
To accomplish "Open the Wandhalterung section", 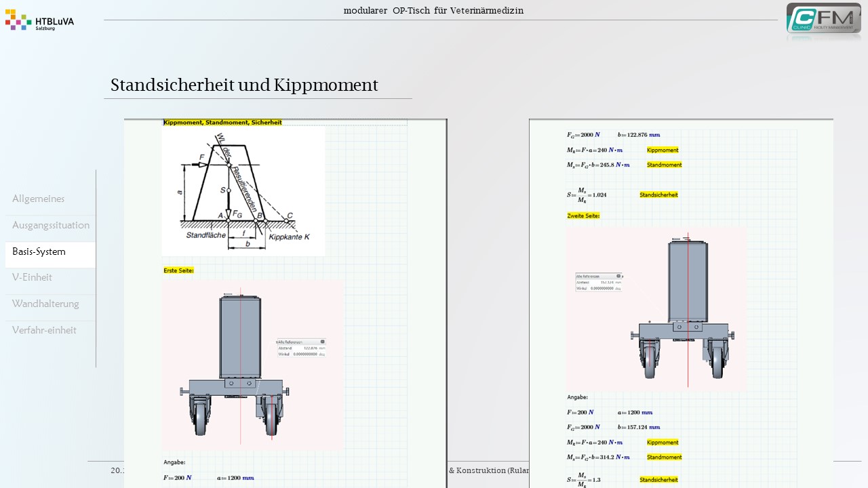I will tap(45, 304).
